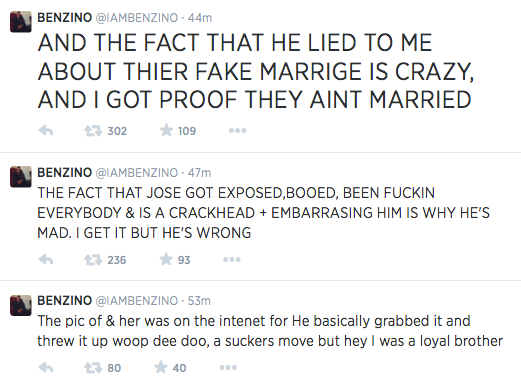Retweet the tweet with 80 retweets

(x=93, y=368)
